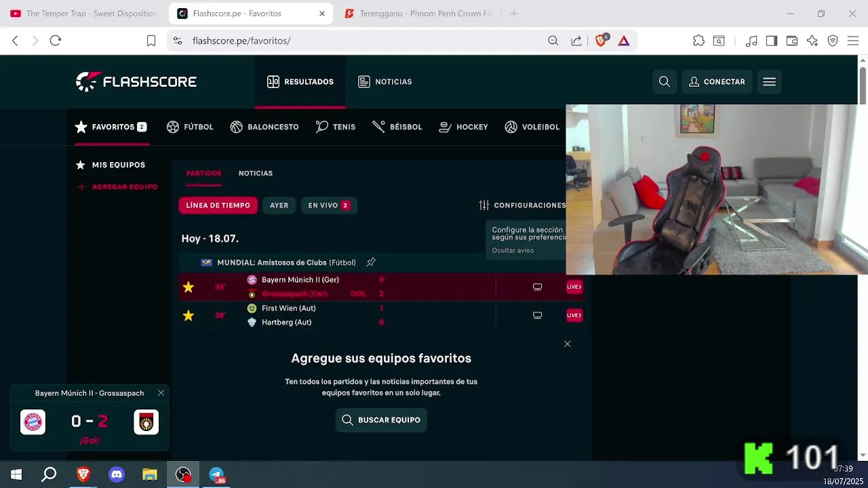Open Brave Wallet icon
The width and height of the screenshot is (868, 488).
[x=792, y=41]
